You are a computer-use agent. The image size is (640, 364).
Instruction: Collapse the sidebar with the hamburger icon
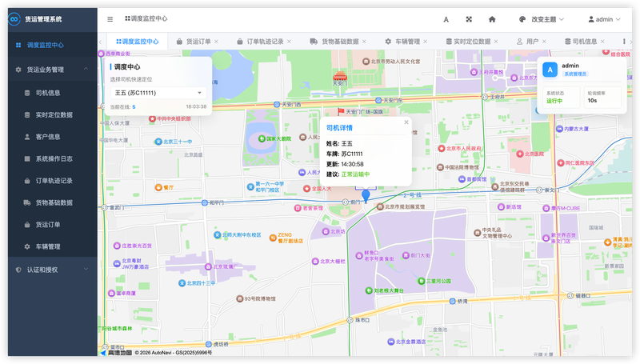[x=110, y=19]
